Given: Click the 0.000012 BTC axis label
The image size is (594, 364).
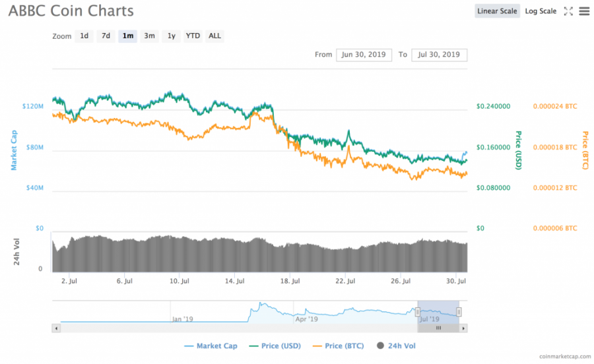Looking at the screenshot, I should click(x=555, y=188).
